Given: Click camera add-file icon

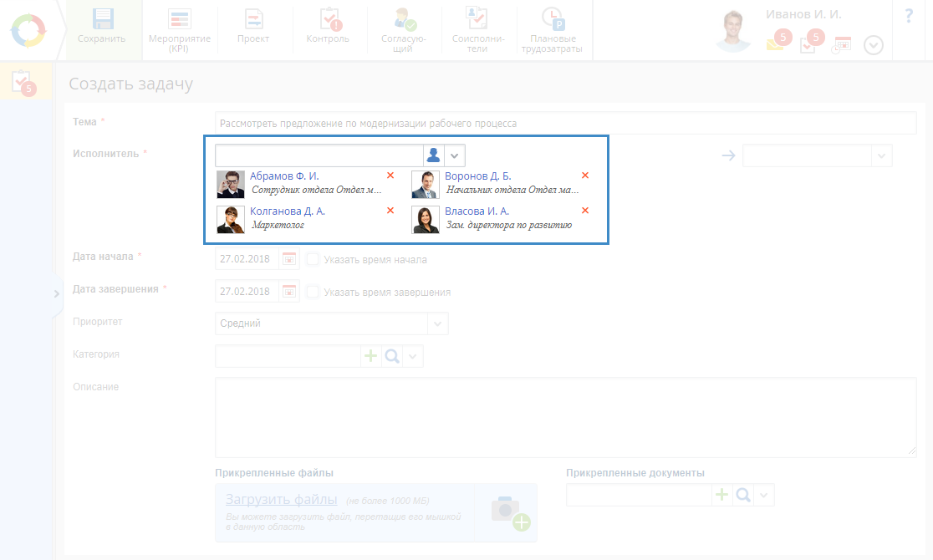Looking at the screenshot, I should 510,513.
